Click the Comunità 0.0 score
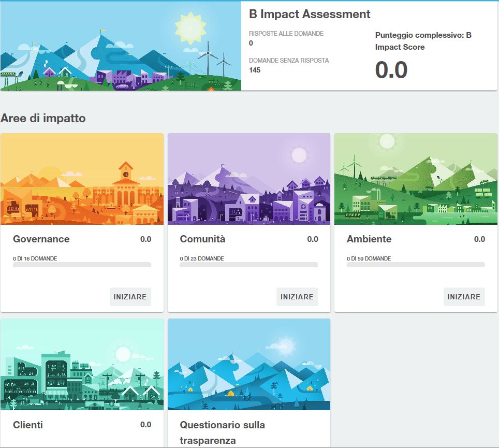Screen dimensions: 499x448 tap(313, 239)
